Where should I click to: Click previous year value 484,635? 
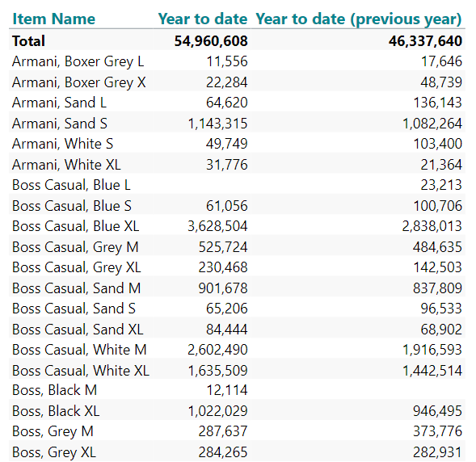pos(437,247)
